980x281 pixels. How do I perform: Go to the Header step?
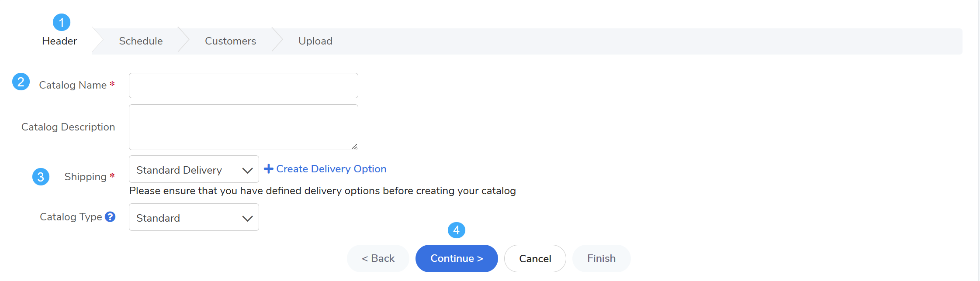(59, 41)
